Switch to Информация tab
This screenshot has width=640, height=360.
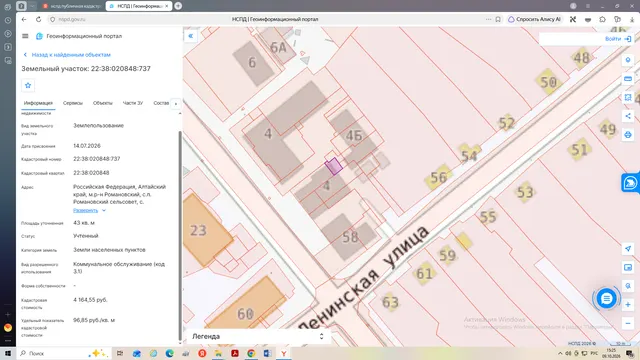pos(38,103)
